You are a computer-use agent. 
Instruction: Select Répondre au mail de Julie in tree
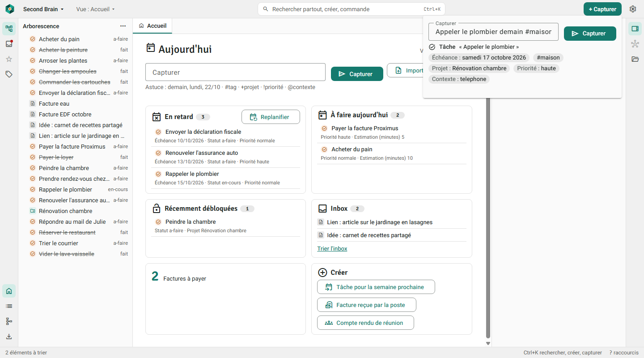tap(75, 222)
